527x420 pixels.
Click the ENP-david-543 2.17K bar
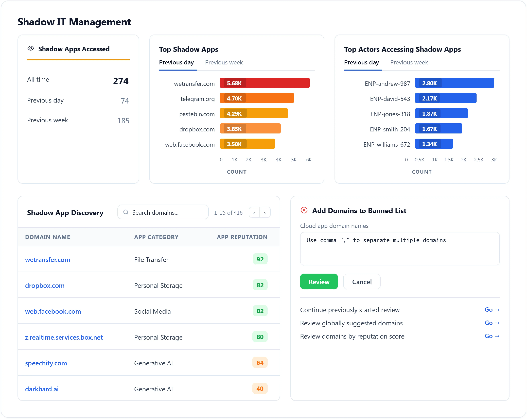point(446,98)
